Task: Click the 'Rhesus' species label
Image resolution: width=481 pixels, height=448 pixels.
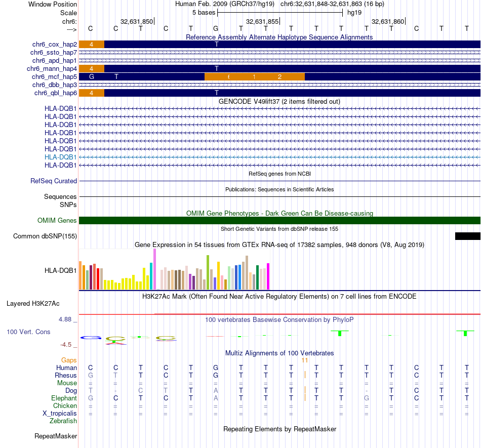Action: [x=66, y=375]
